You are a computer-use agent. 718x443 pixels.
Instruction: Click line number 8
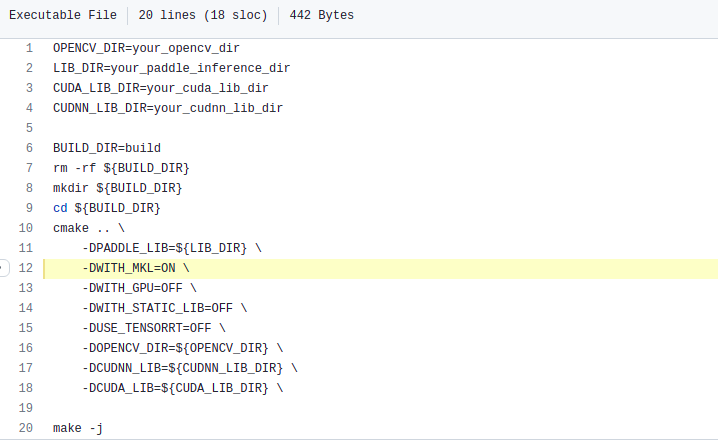click(x=29, y=188)
